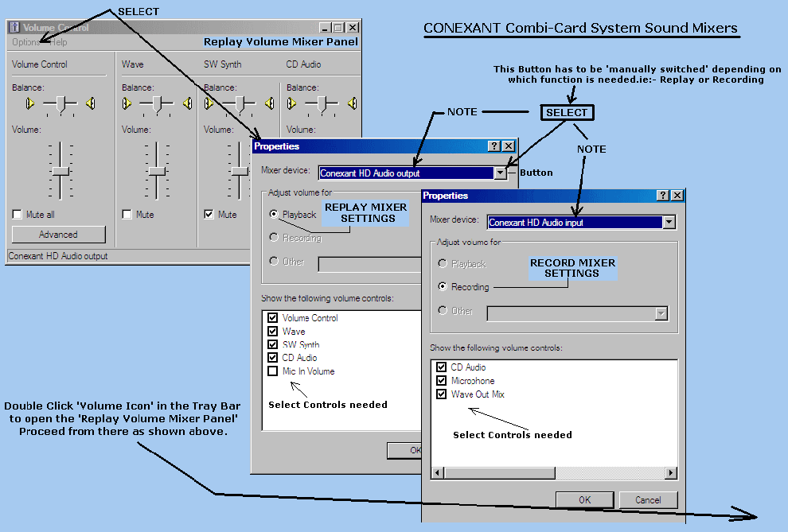Screen dimensions: 788x532
Task: Uncheck CD Audio in input Properties list
Action: tap(442, 367)
